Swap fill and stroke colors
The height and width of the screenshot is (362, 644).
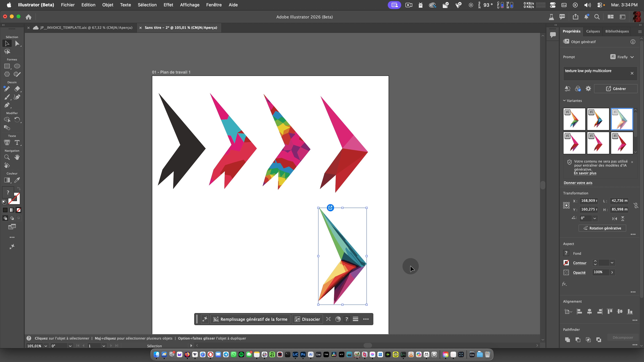click(19, 189)
